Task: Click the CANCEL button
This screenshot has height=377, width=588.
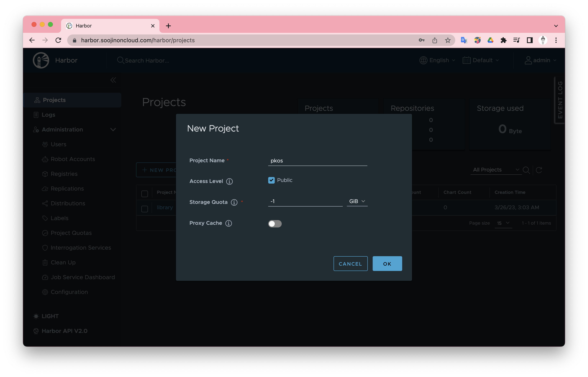Action: click(350, 264)
